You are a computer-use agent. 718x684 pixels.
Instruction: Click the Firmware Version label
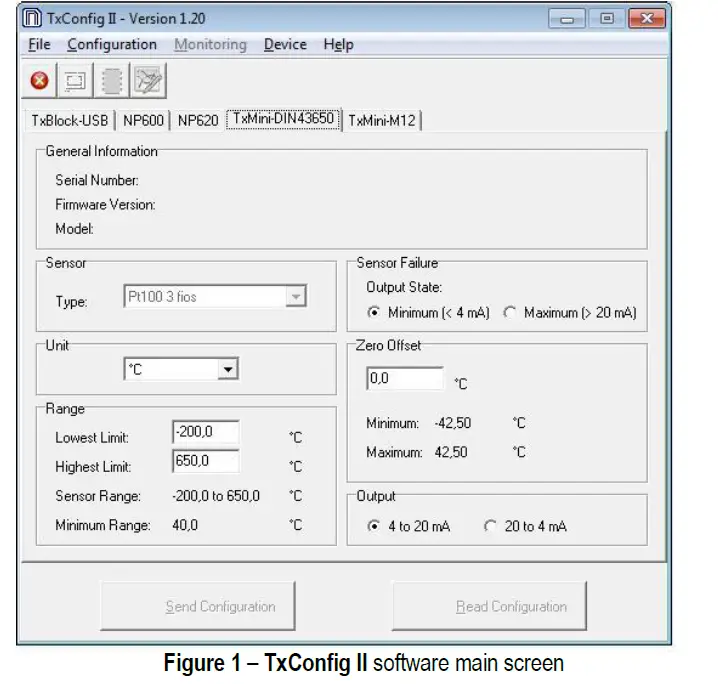105,205
